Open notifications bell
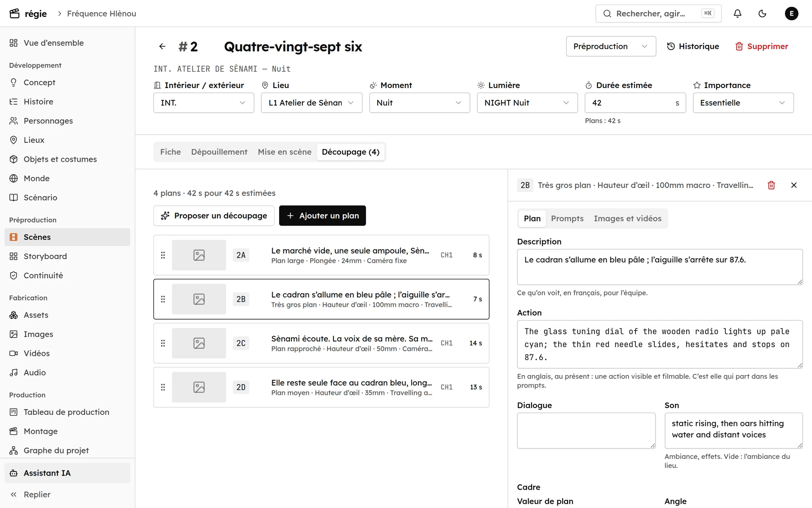Screen dimensions: 812x508 (737, 14)
